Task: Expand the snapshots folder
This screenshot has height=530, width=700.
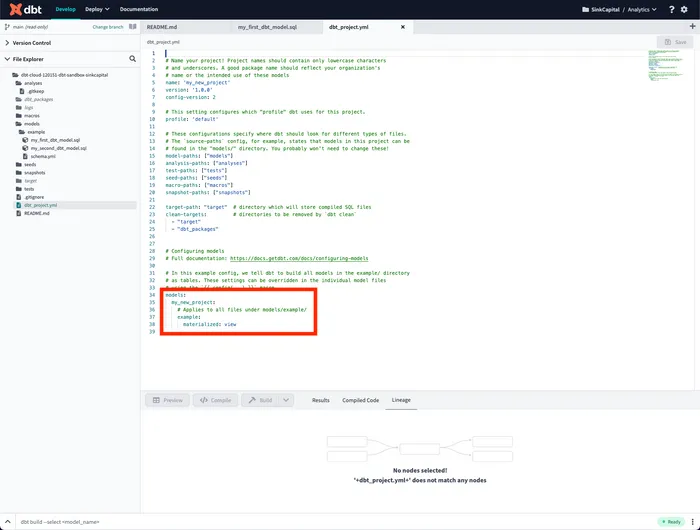Action: (30, 173)
